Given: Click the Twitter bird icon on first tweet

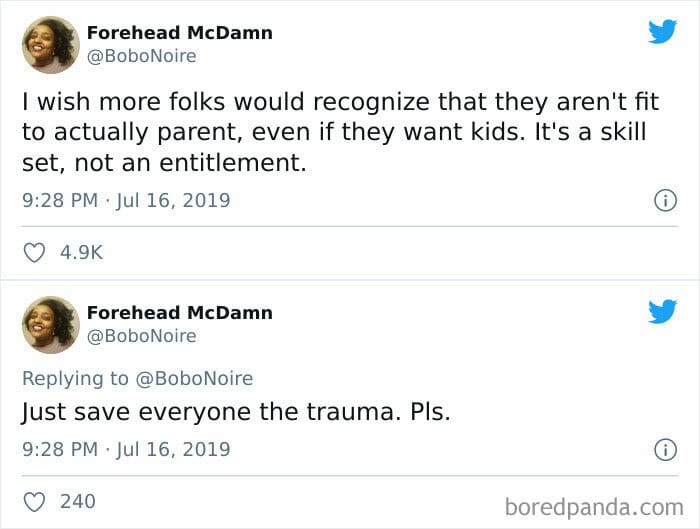Looking at the screenshot, I should (662, 31).
